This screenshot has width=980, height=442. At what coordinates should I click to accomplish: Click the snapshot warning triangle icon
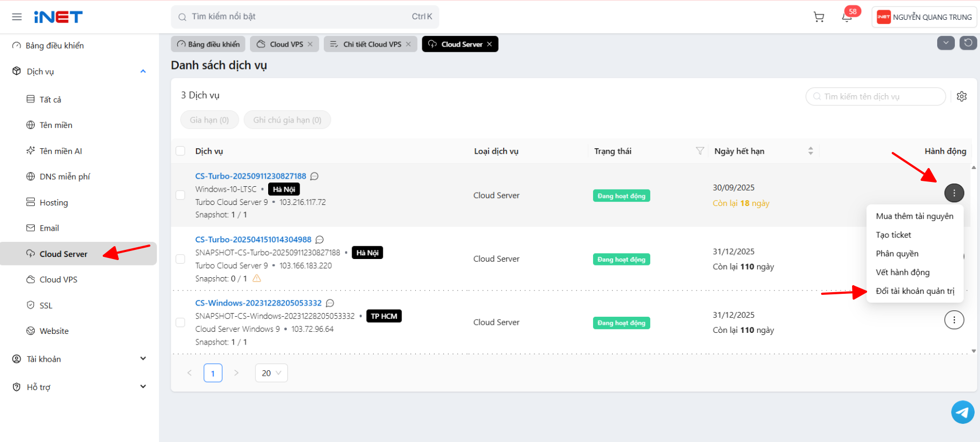tap(257, 278)
